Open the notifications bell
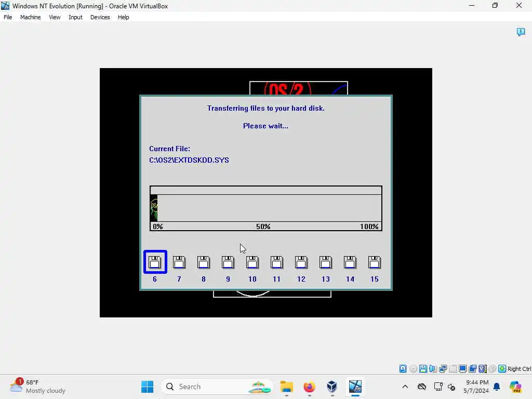Screen dimensions: 532x399 point(497,387)
